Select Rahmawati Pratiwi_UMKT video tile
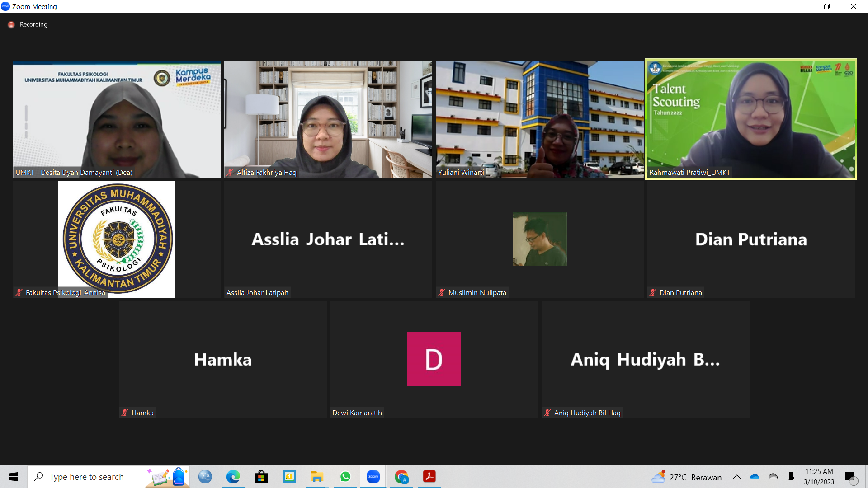This screenshot has width=868, height=488. coord(750,119)
